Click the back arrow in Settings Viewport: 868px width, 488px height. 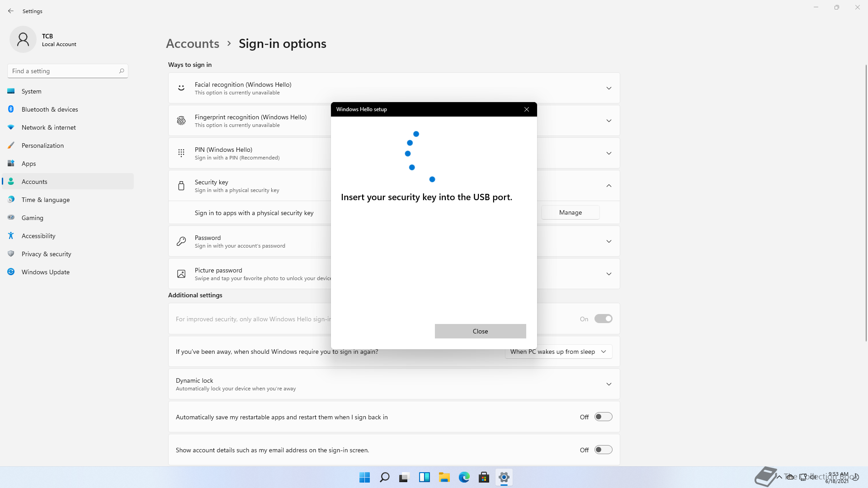point(11,11)
